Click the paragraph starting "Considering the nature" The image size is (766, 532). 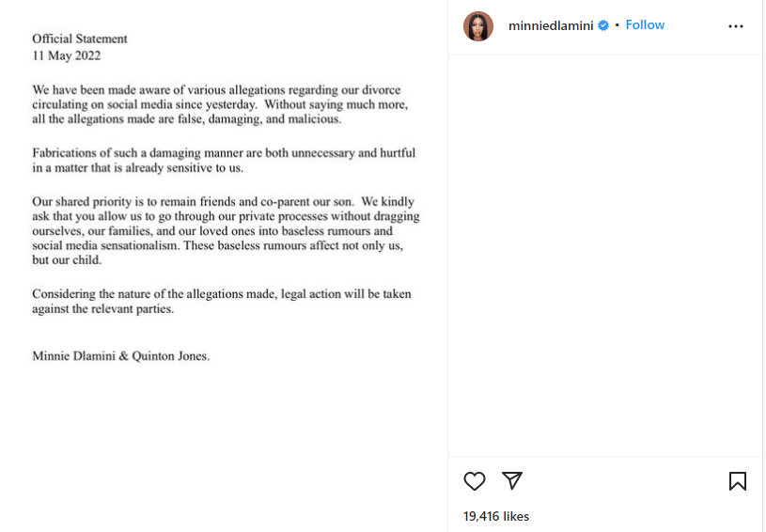click(x=222, y=301)
